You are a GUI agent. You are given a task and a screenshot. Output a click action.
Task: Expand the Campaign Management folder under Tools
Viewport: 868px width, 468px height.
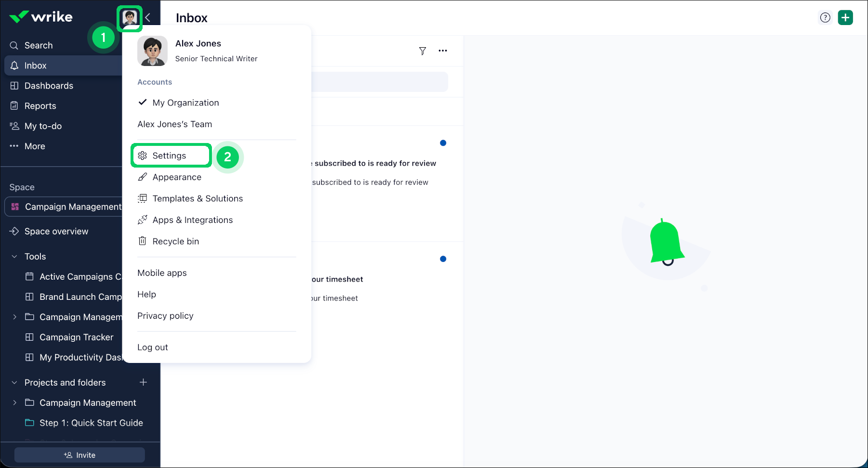(14, 317)
